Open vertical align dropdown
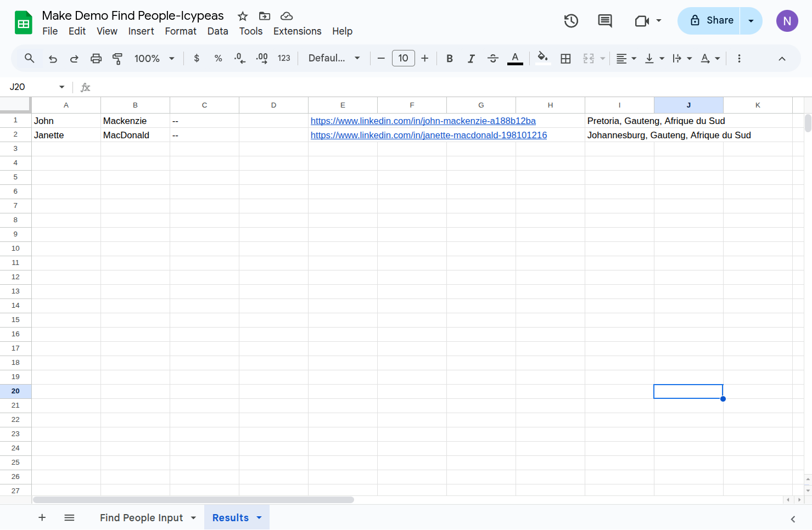Viewport: 812px width, 530px height. tap(654, 58)
